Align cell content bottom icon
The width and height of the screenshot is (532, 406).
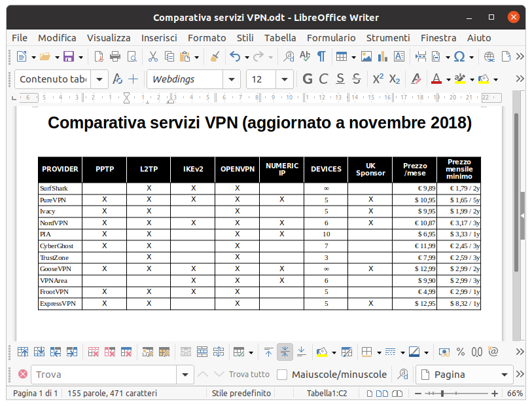click(x=301, y=352)
